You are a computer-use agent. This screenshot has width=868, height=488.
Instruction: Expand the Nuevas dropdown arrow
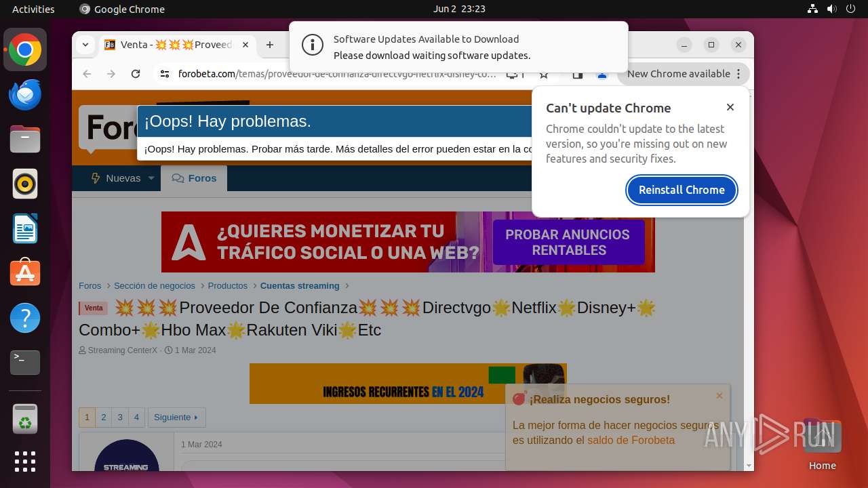point(151,178)
